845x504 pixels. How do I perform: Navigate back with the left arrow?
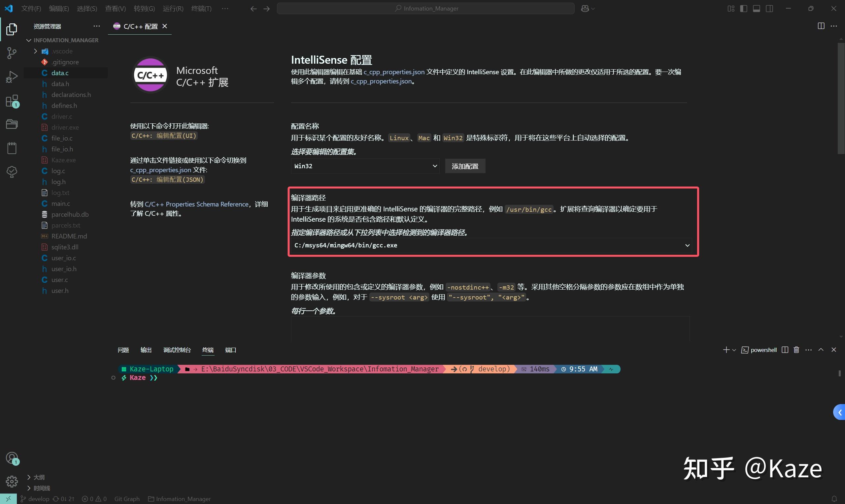coord(253,9)
